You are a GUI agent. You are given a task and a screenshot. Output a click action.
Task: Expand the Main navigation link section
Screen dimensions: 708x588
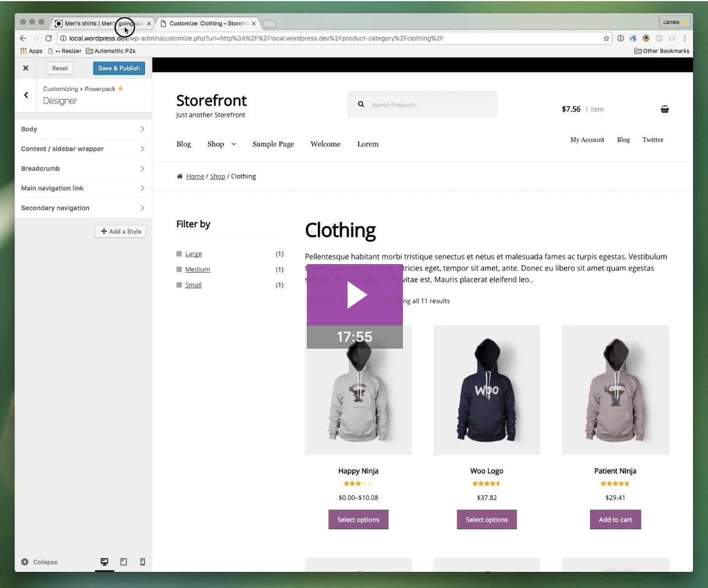(x=83, y=188)
